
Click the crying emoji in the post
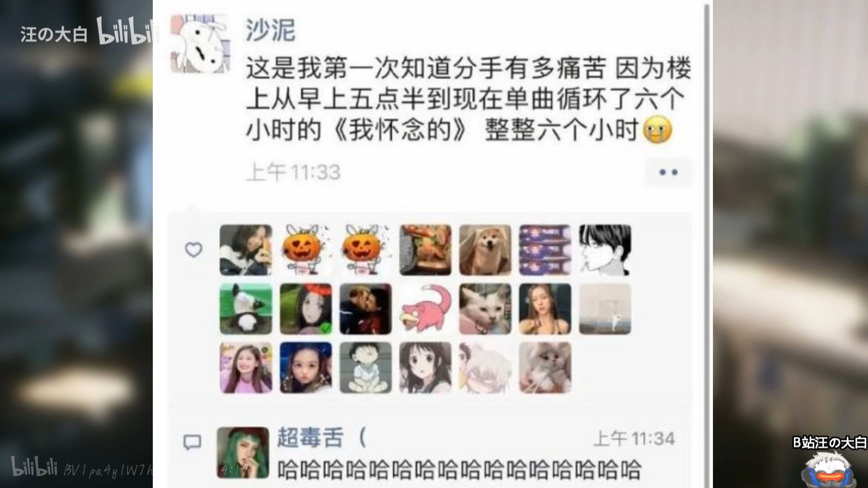click(657, 130)
